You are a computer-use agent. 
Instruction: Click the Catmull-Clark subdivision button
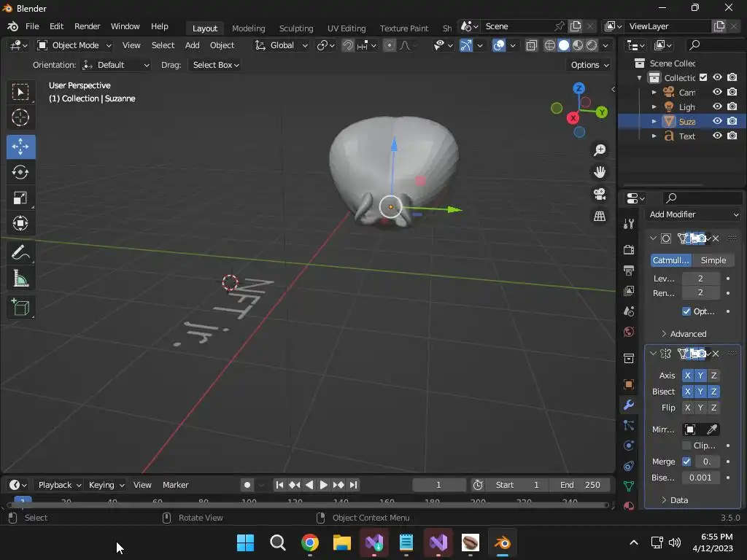(671, 260)
